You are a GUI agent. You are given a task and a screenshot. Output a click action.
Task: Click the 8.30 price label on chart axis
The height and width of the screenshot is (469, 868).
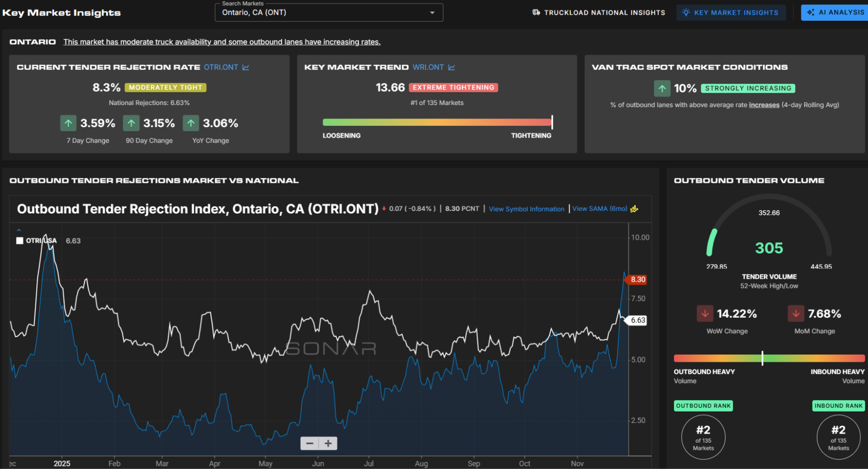(637, 280)
